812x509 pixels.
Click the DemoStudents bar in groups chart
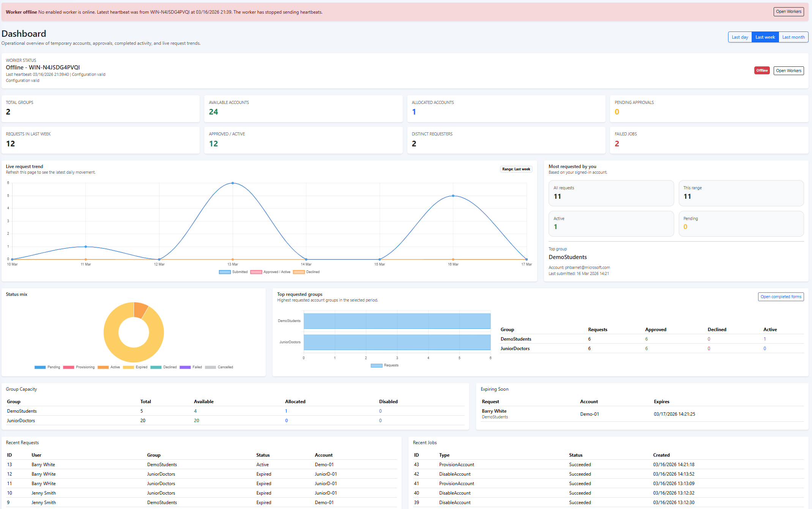pos(397,321)
